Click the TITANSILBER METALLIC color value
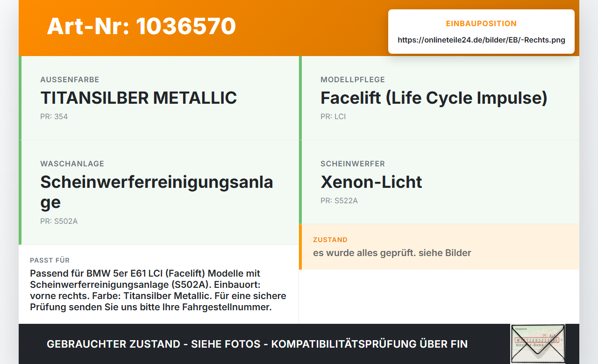The image size is (598, 364). [x=139, y=98]
